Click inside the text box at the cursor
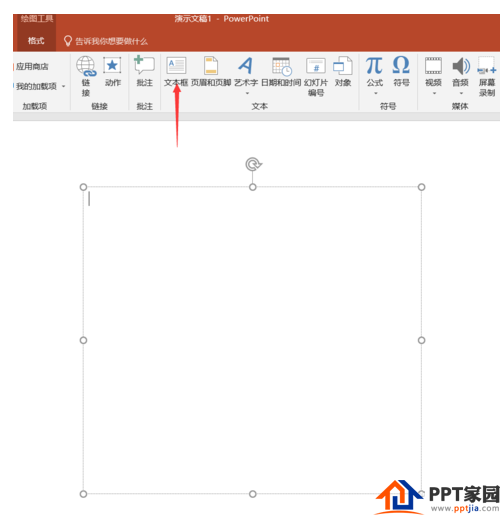 click(x=89, y=199)
